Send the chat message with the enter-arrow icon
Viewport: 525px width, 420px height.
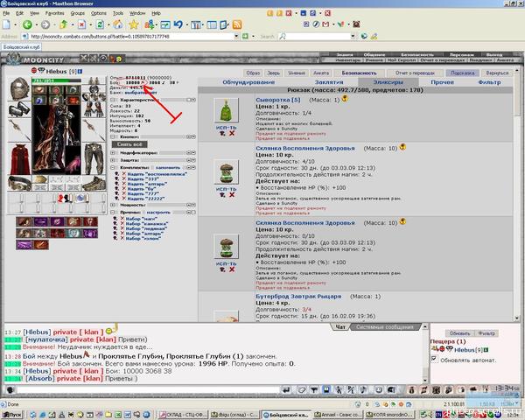(286, 390)
